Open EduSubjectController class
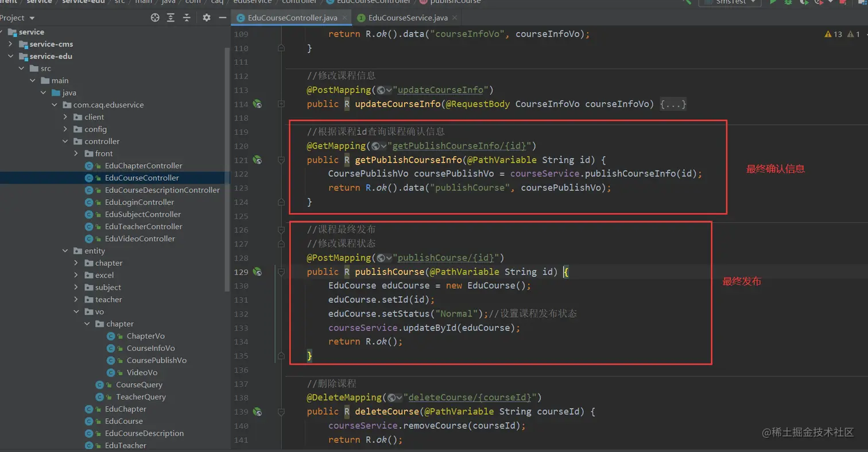The height and width of the screenshot is (452, 868). 142,214
